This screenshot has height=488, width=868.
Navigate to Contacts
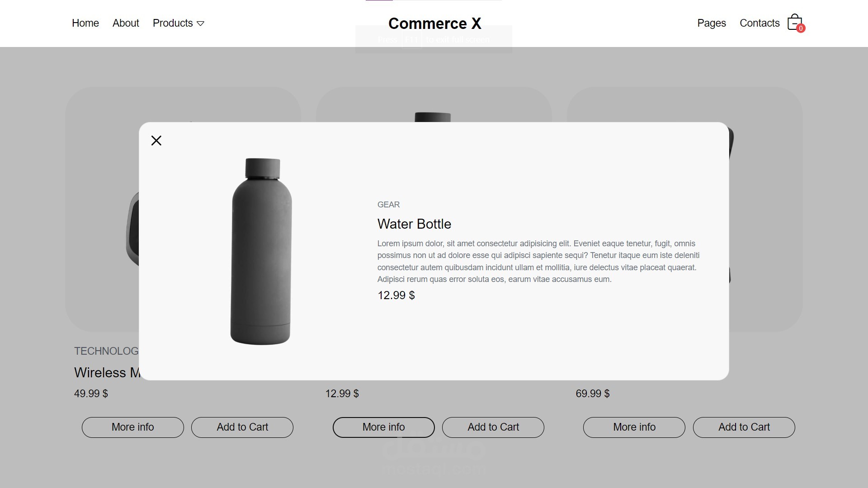759,23
